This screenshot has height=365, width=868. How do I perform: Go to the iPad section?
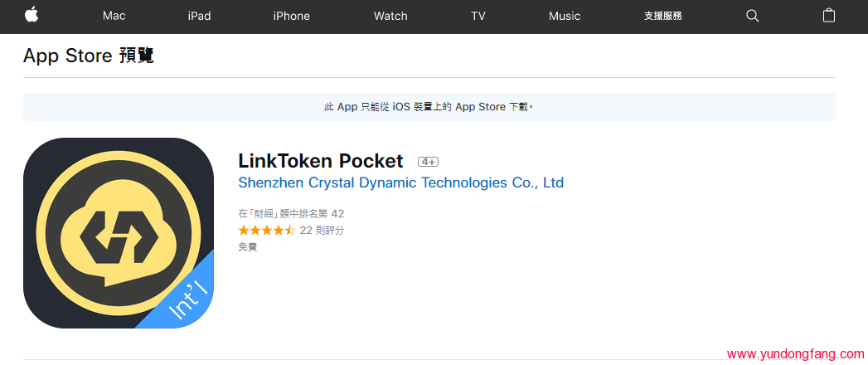[199, 16]
